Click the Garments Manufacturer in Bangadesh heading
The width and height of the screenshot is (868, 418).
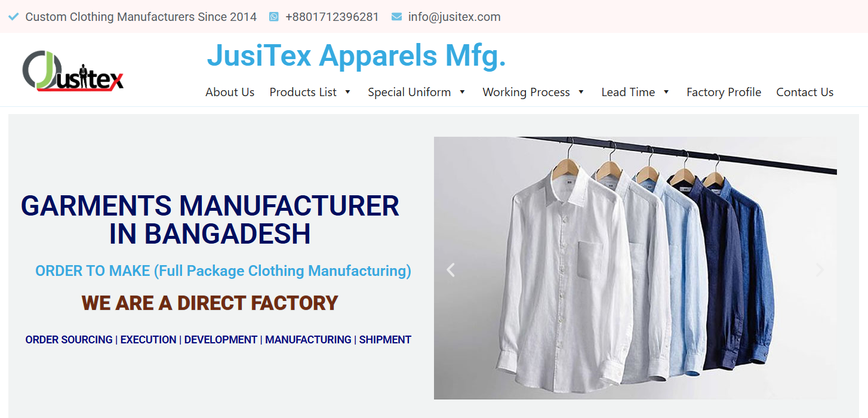[x=210, y=220]
